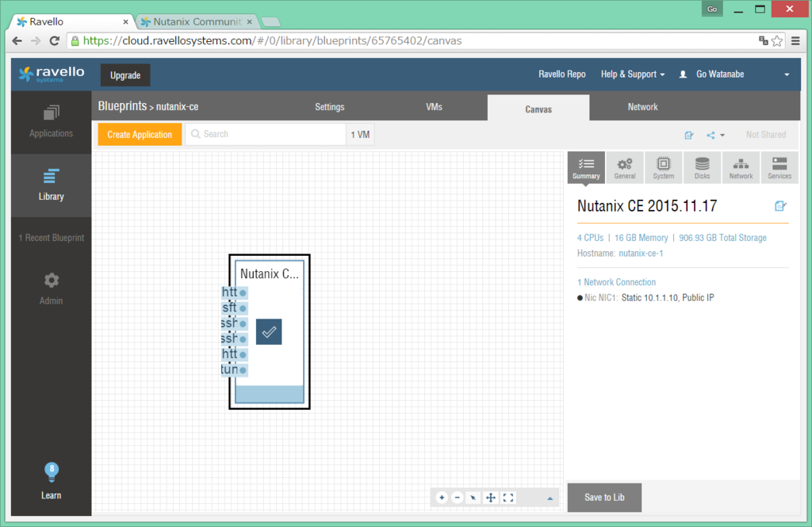Click the Upgrade button
The image size is (812, 527).
pyautogui.click(x=125, y=75)
